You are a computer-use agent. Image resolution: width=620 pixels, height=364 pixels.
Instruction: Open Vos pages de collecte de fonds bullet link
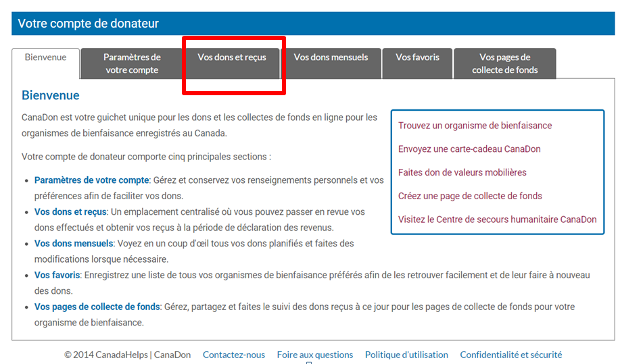pos(97,307)
